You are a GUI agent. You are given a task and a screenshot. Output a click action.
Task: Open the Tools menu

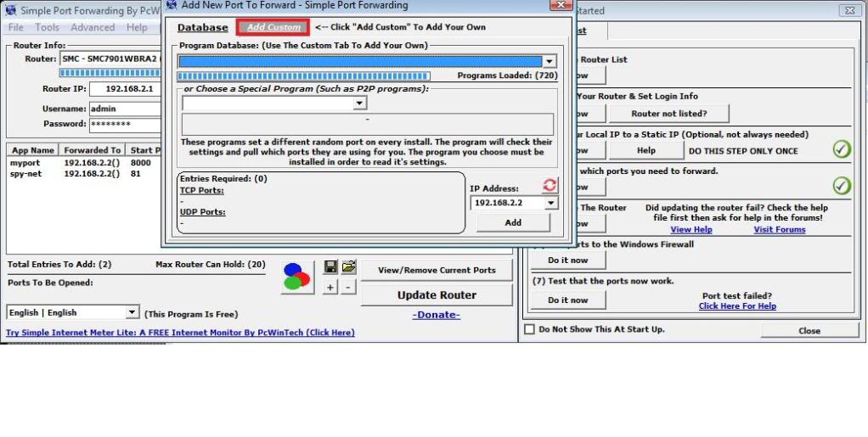coord(47,28)
